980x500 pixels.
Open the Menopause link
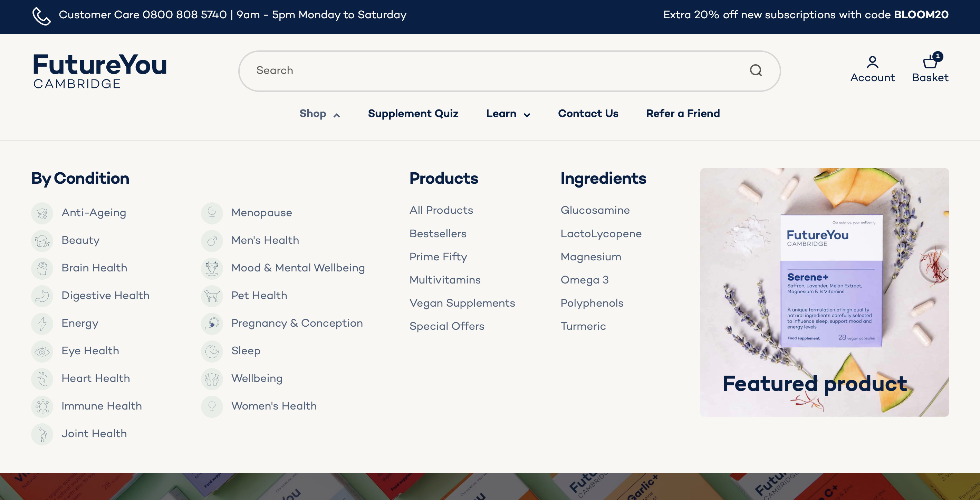tap(262, 213)
